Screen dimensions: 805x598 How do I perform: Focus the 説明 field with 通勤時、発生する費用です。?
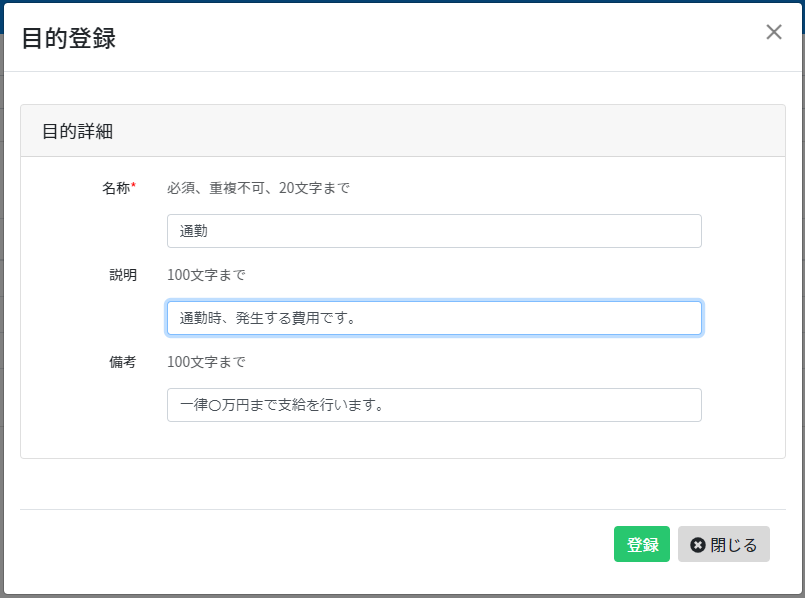pyautogui.click(x=434, y=318)
